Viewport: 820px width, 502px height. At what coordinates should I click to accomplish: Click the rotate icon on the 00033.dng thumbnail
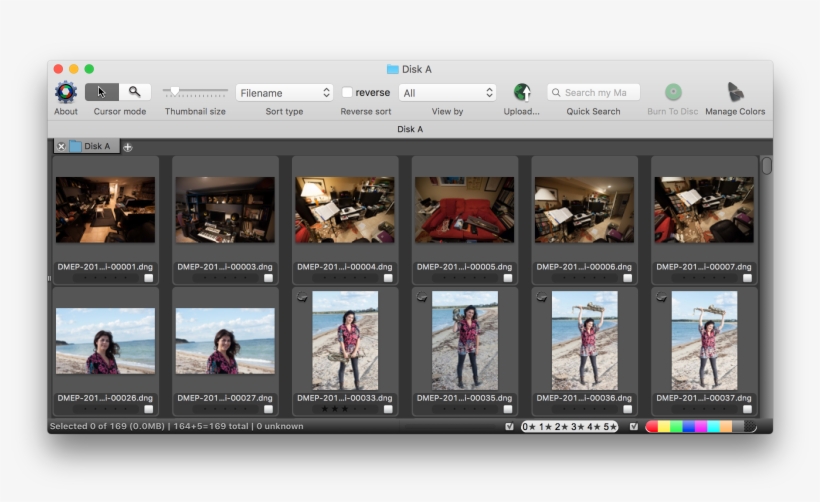[x=302, y=298]
